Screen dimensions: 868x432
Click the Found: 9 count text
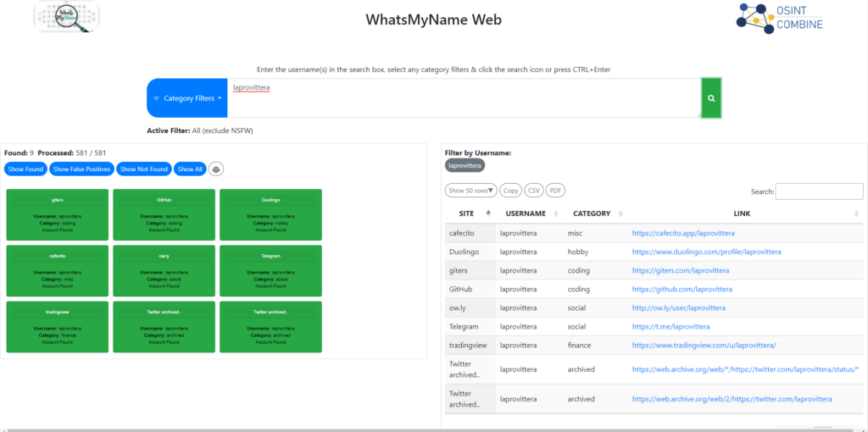(19, 152)
